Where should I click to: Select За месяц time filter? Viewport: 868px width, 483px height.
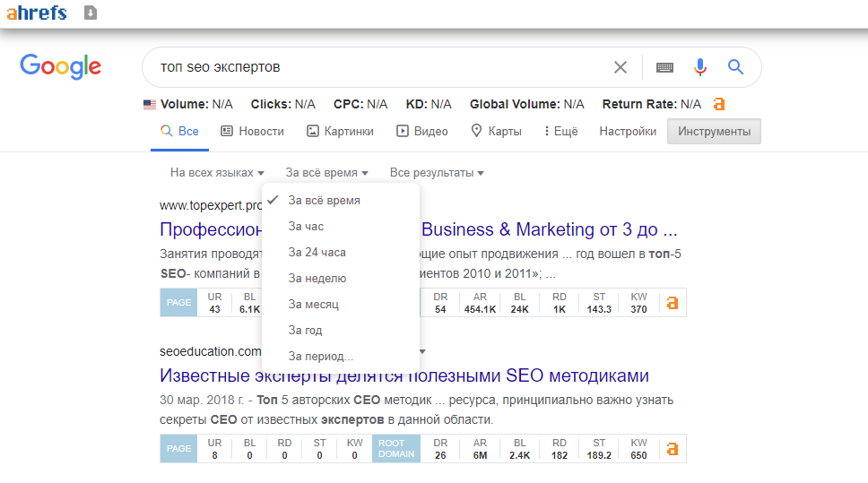coord(341,305)
